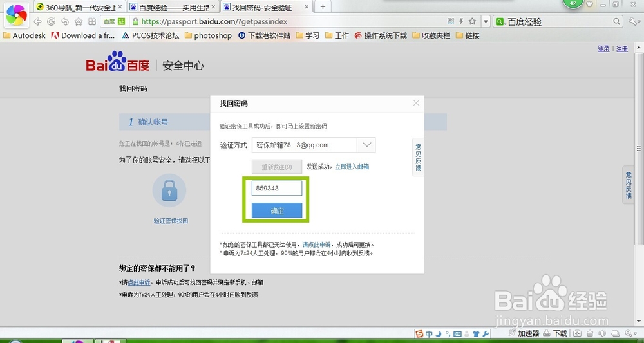Click the search magnifier icon
The width and height of the screenshot is (644, 343).
coord(616,21)
